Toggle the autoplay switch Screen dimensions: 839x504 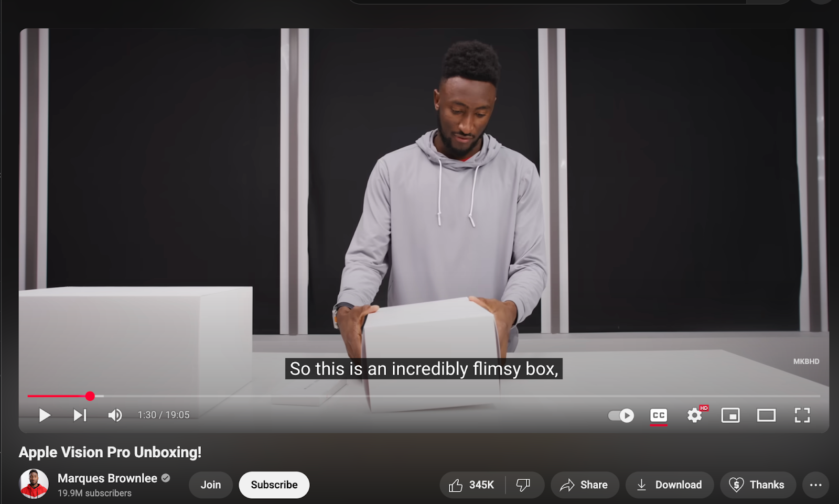[x=621, y=415]
